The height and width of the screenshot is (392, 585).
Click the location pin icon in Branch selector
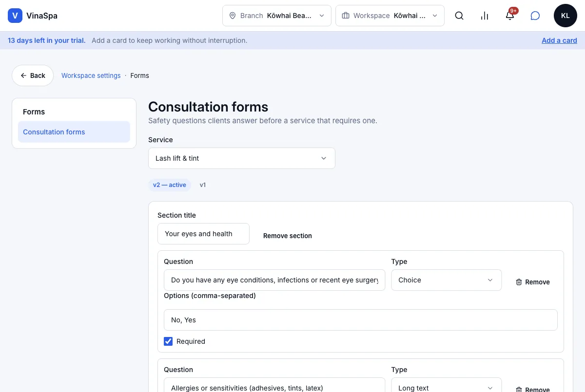pos(233,16)
